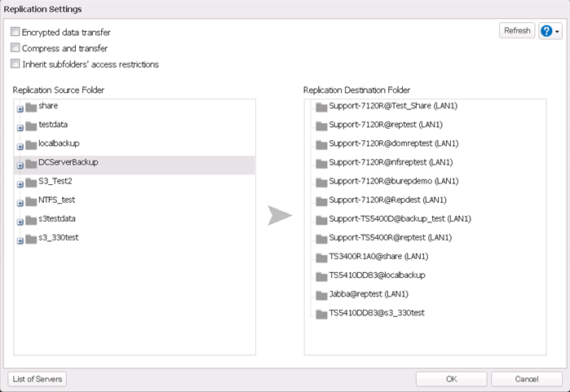
Task: Click the help question mark icon
Action: pos(547,31)
